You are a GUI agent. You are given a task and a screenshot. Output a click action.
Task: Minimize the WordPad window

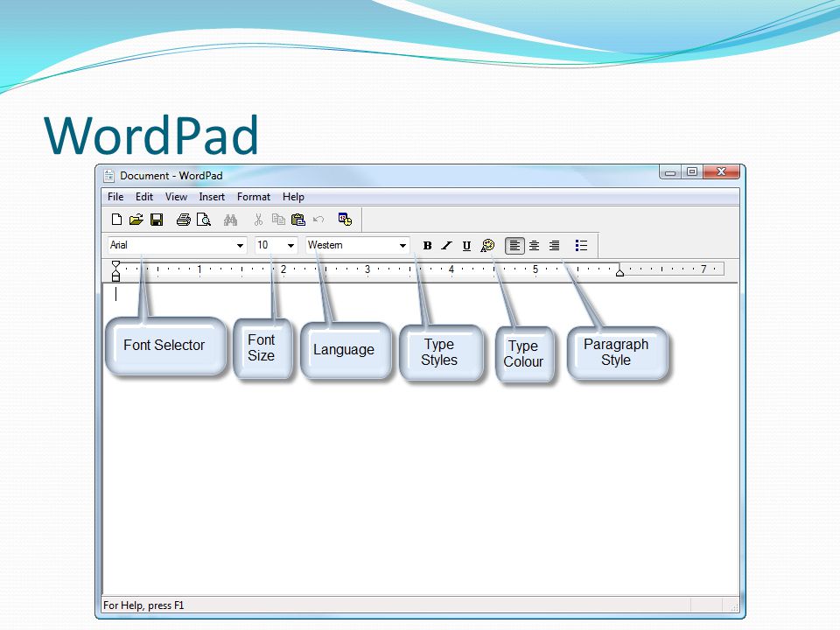point(670,172)
